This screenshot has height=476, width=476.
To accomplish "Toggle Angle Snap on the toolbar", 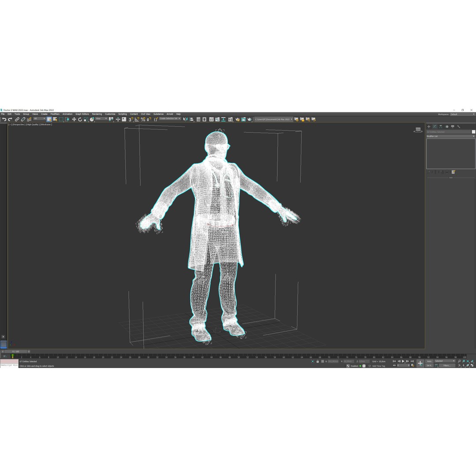I will tap(137, 119).
